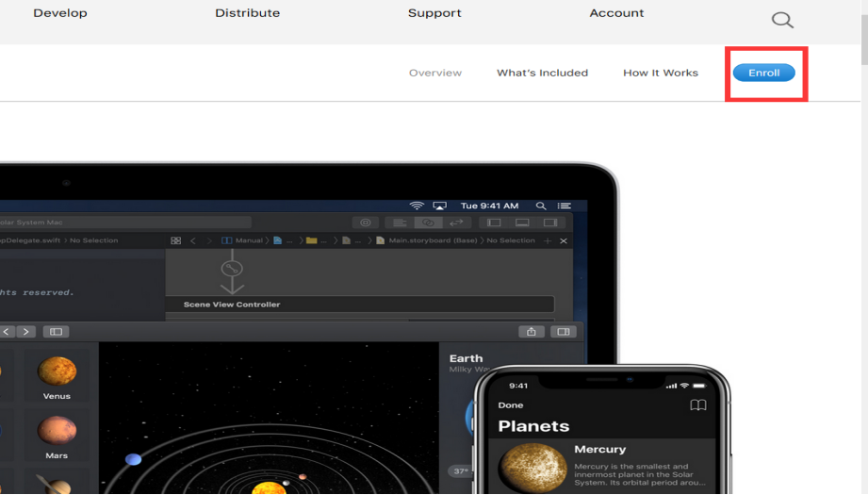Click the Wi-Fi icon in Mac menu bar
The image size is (868, 495).
[417, 206]
